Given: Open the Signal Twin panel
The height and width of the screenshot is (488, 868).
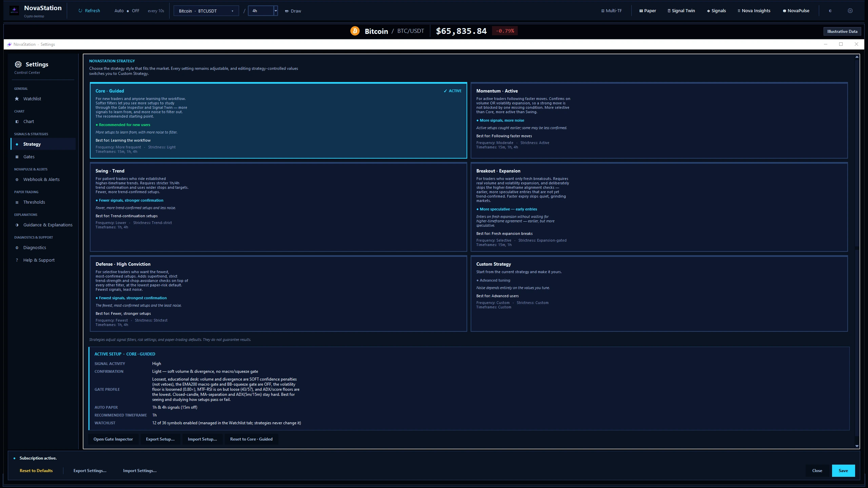Looking at the screenshot, I should pyautogui.click(x=681, y=11).
